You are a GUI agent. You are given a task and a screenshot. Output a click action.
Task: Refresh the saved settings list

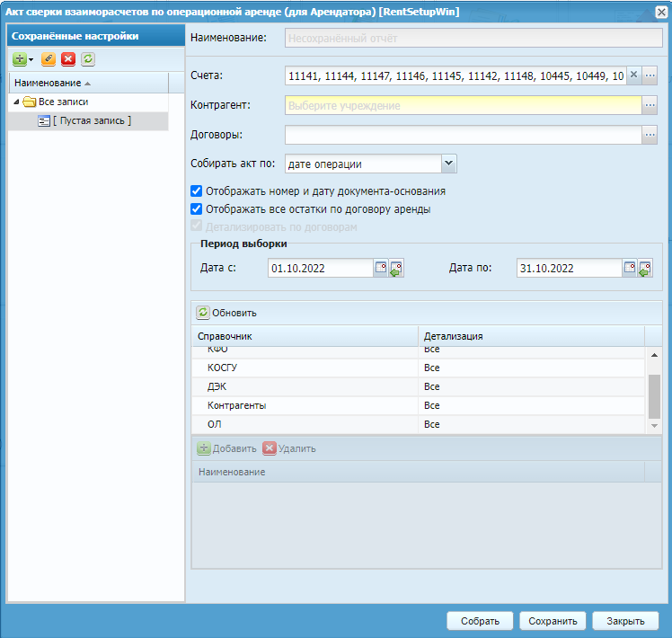[x=87, y=58]
